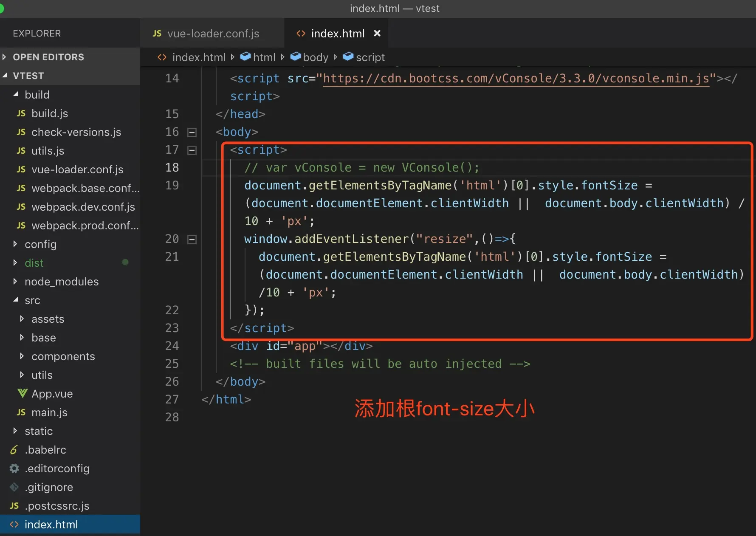
Task: Open the vConsole CDN link on line 14
Action: (516, 79)
